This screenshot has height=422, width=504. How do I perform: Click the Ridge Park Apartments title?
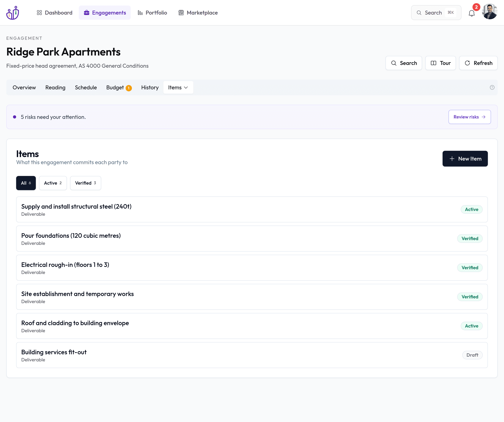click(63, 52)
